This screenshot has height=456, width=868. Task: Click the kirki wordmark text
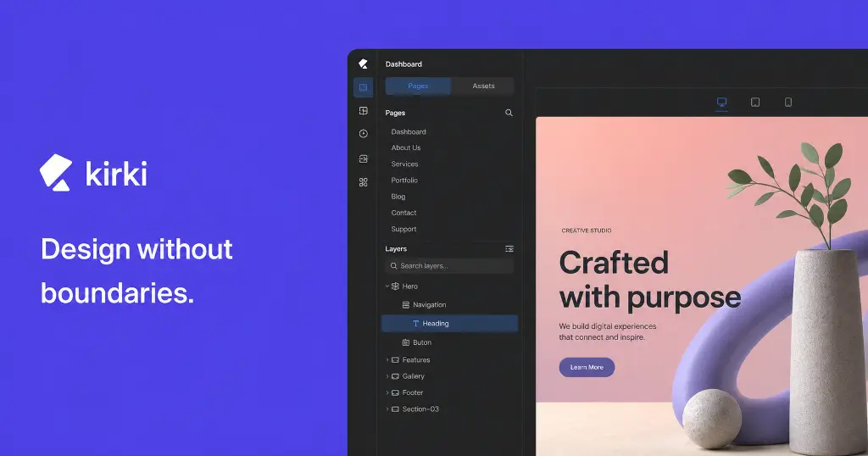tap(116, 173)
